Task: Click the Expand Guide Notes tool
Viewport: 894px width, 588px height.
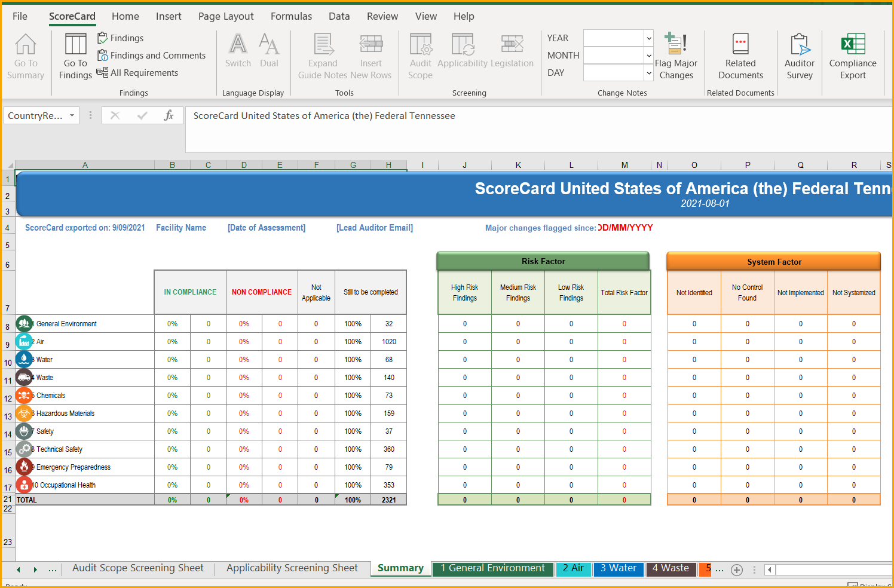Action: point(323,56)
